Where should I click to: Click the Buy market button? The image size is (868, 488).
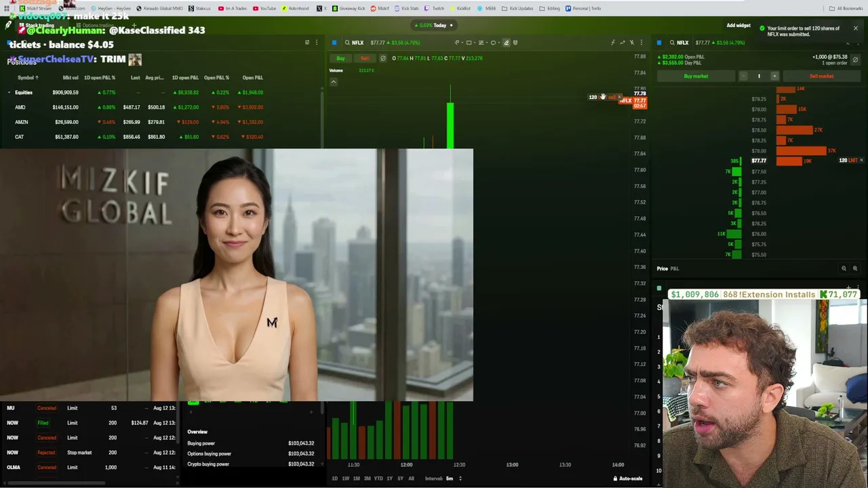(696, 77)
